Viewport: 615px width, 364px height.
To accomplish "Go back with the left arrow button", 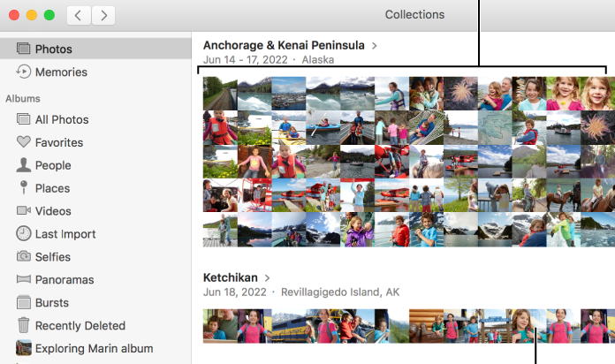I will [x=79, y=15].
